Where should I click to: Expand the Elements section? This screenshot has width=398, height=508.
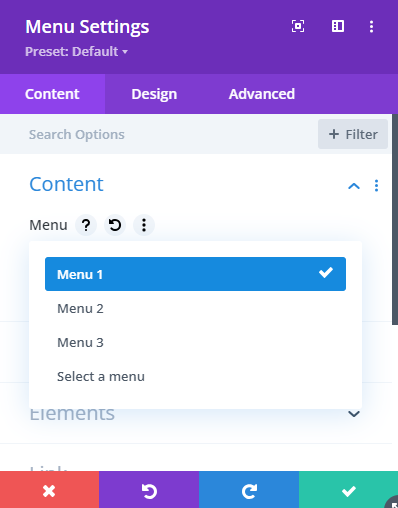coord(354,414)
